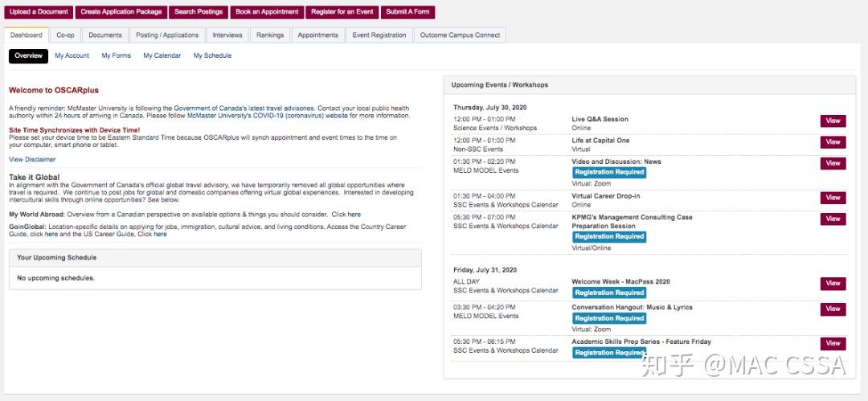Go to the Posting / Applications tab
The width and height of the screenshot is (868, 401).
pos(167,35)
